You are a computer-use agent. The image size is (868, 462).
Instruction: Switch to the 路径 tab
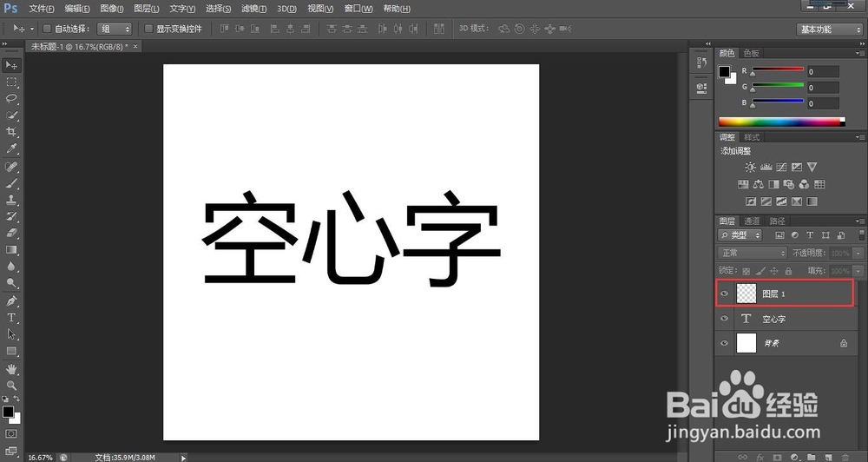pos(777,221)
